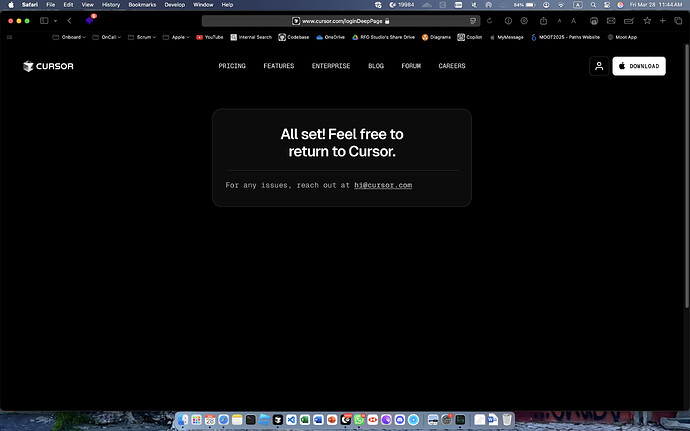The image size is (690, 431).
Task: Click the Safari address bar
Action: pyautogui.click(x=341, y=21)
